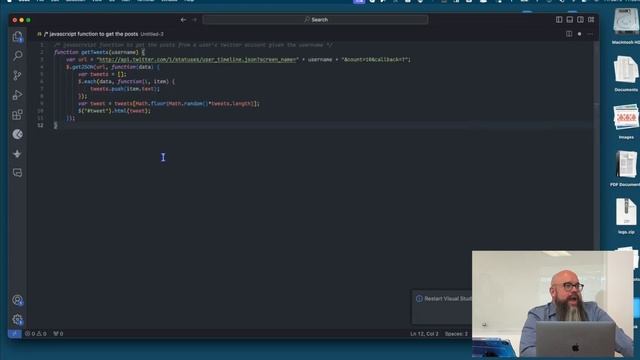Open the Extensions view
Viewport: 640px width, 360px height.
[x=17, y=115]
